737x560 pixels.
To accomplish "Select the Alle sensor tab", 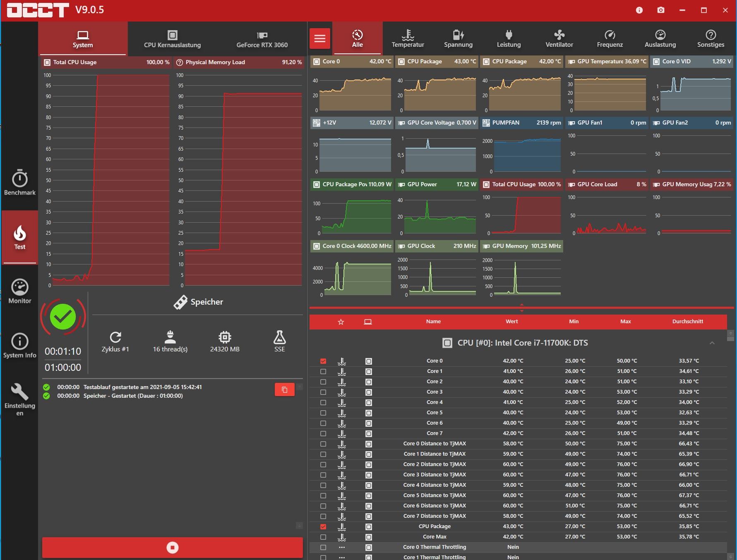I will tap(358, 39).
